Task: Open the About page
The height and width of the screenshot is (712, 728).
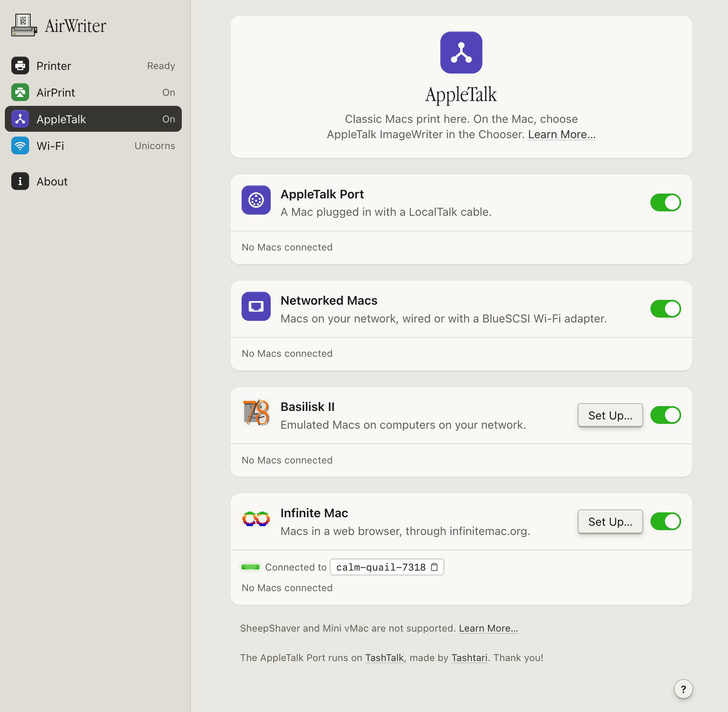Action: pos(93,181)
